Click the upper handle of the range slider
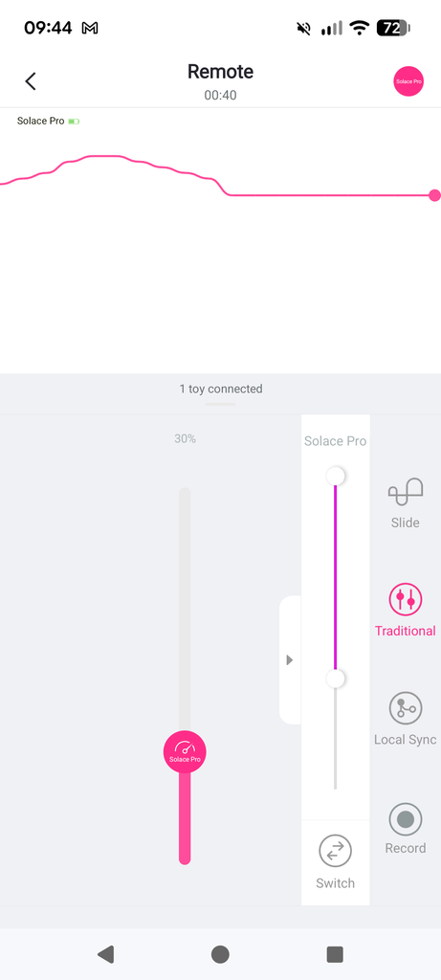 tap(336, 477)
